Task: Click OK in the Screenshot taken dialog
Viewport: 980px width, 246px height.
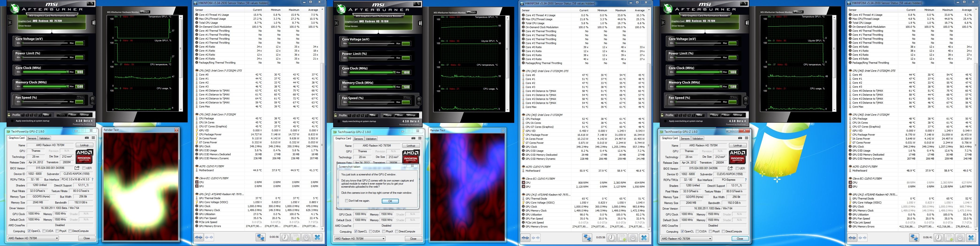Action: 390,201
